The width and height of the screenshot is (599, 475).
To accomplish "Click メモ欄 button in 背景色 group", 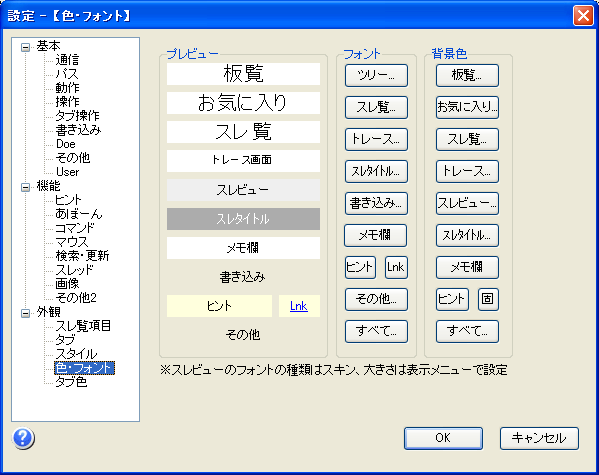I will click(x=467, y=267).
